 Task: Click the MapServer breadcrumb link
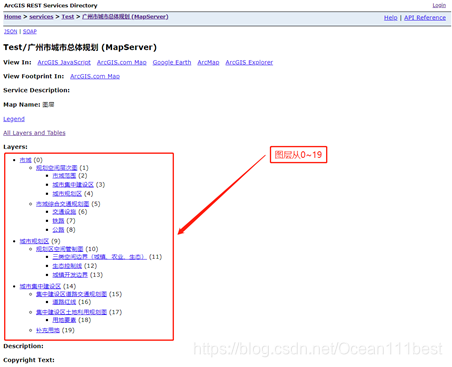point(125,17)
